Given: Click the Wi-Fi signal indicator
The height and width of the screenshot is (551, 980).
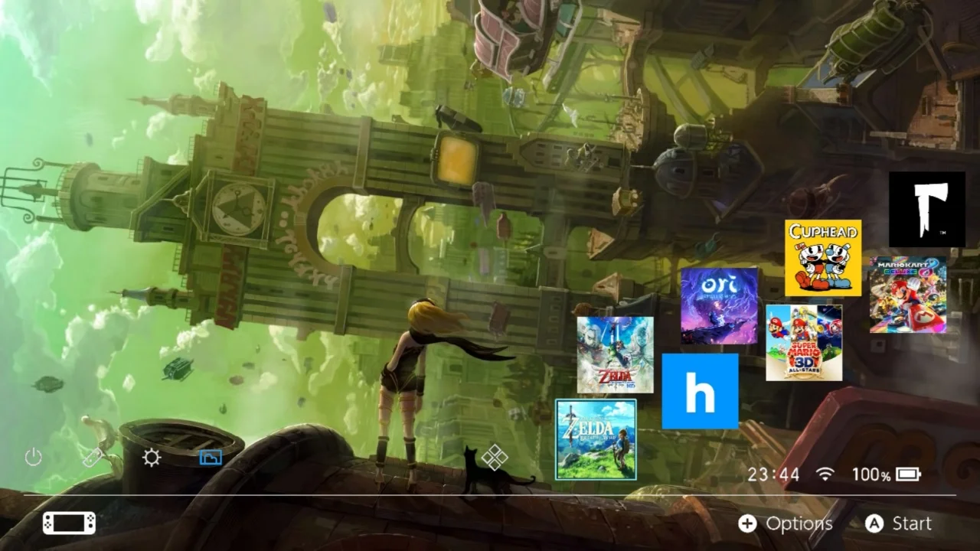Looking at the screenshot, I should point(825,474).
